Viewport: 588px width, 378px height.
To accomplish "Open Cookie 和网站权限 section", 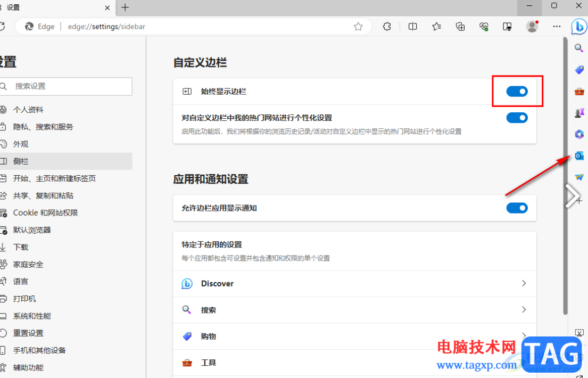I will 66,213.
